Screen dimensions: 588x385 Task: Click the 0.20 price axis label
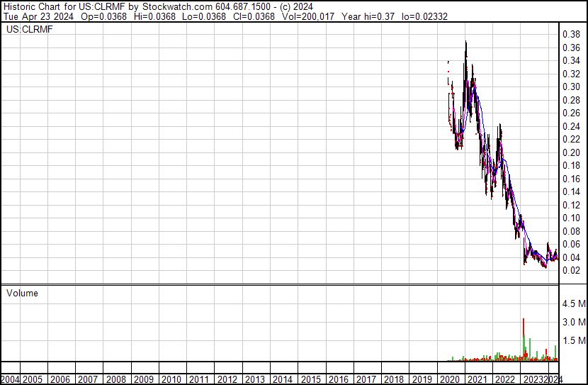(571, 152)
